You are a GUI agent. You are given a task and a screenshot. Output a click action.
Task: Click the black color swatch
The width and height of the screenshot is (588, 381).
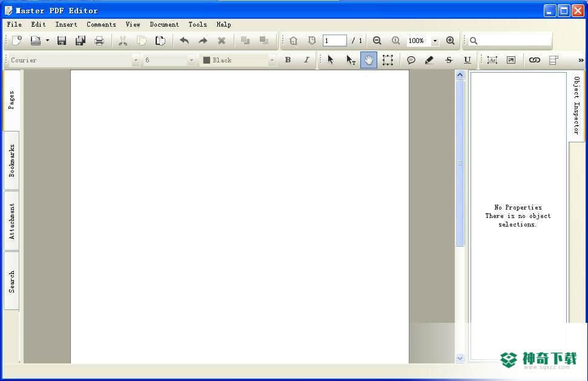pos(206,60)
